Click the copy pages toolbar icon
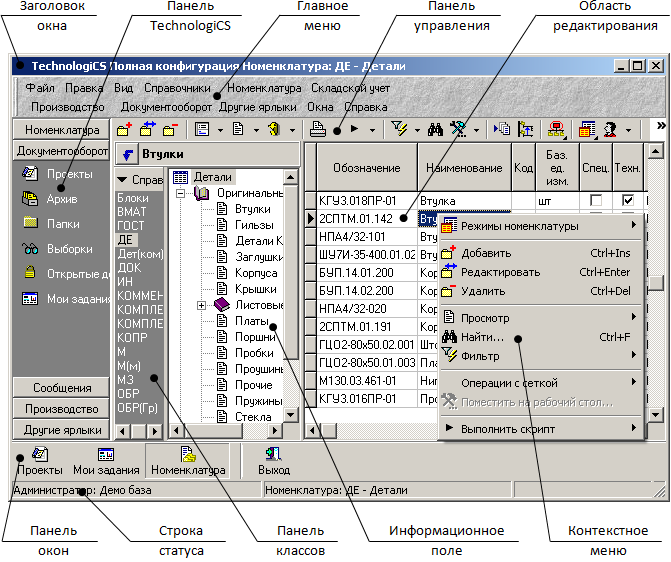This screenshot has width=671, height=562. coord(502,128)
